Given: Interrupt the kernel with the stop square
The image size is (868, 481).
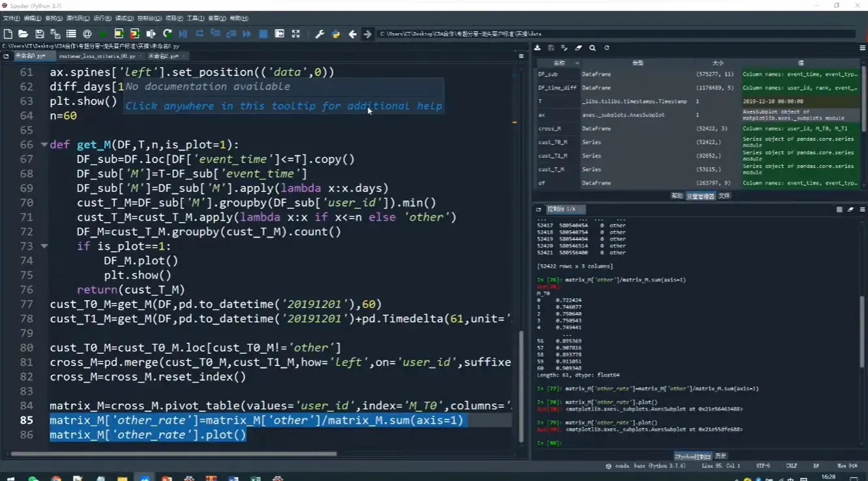Looking at the screenshot, I should 839,209.
